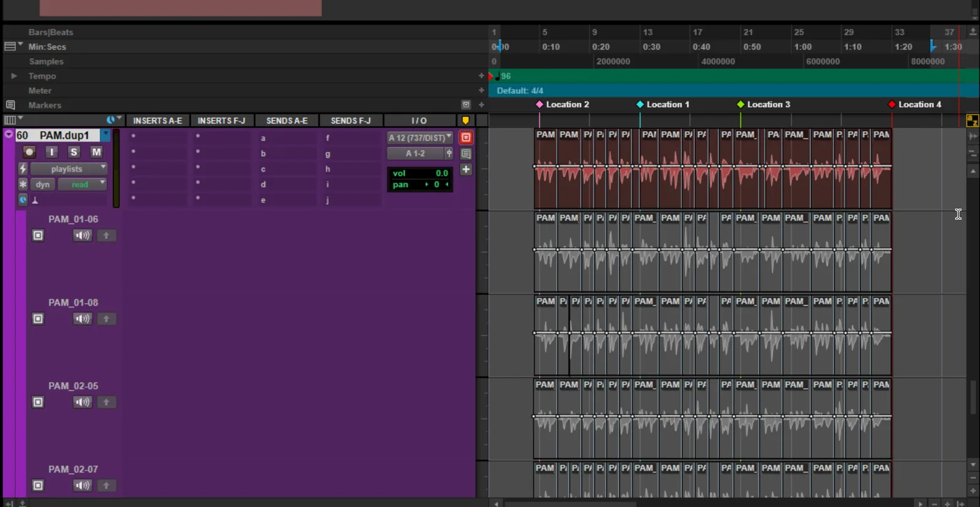Click the 96 bpm tempo marker
The width and height of the screenshot is (980, 507).
click(502, 76)
